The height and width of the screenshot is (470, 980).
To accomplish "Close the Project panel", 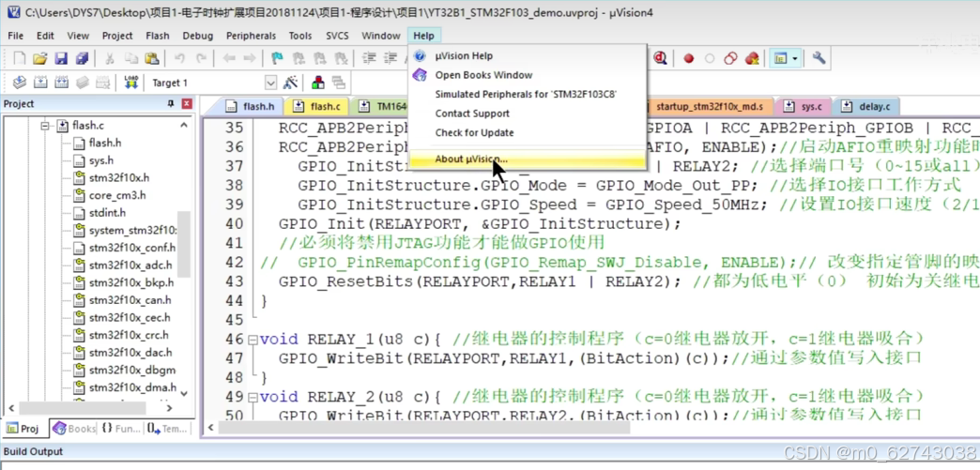I will click(x=186, y=104).
